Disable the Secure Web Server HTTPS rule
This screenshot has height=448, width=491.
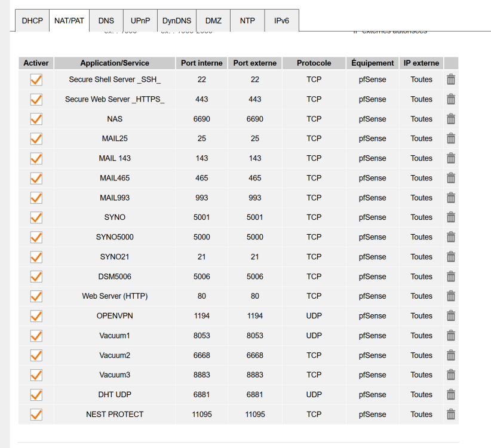point(36,99)
